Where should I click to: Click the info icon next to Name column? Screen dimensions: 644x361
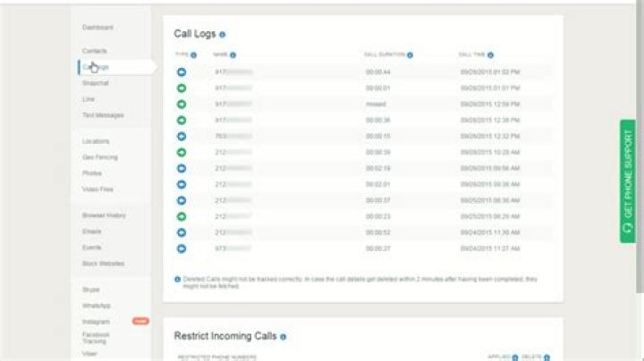click(233, 55)
